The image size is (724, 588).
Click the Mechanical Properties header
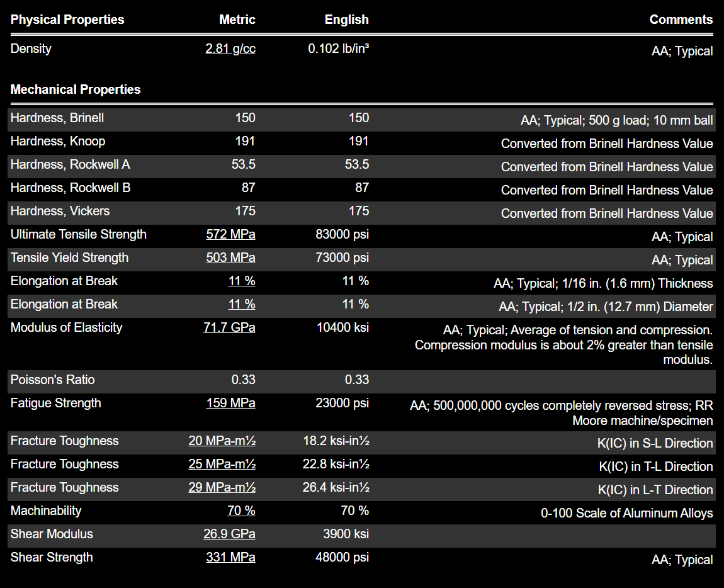76,89
